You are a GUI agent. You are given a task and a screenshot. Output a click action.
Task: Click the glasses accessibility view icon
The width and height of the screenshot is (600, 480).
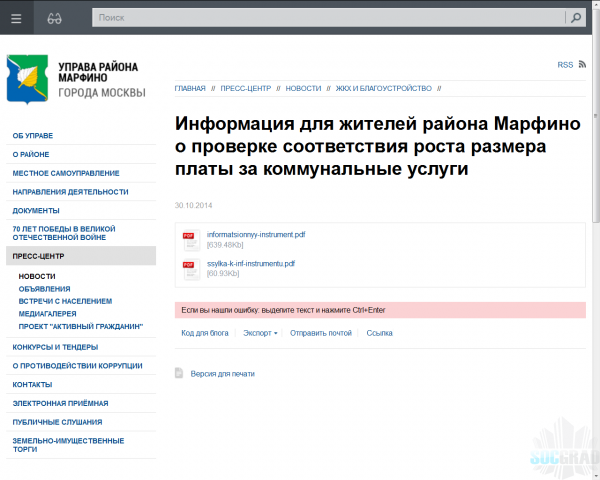click(57, 17)
